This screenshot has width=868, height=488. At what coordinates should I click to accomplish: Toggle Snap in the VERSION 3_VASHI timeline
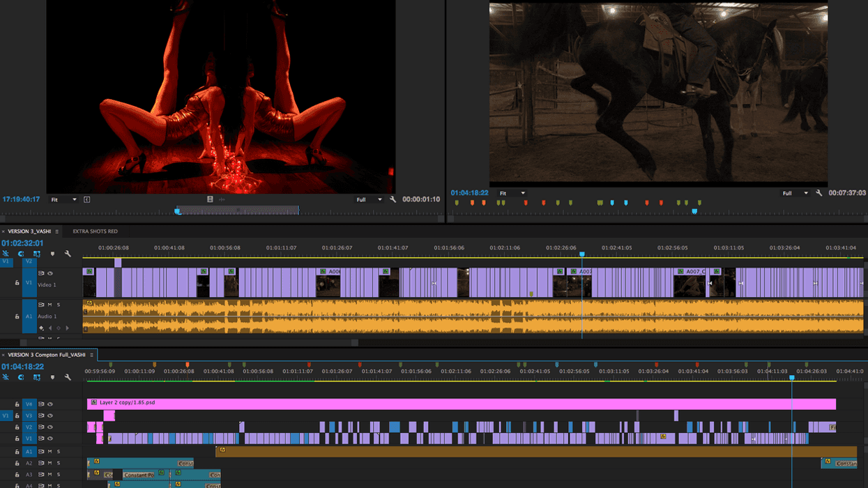tap(21, 254)
